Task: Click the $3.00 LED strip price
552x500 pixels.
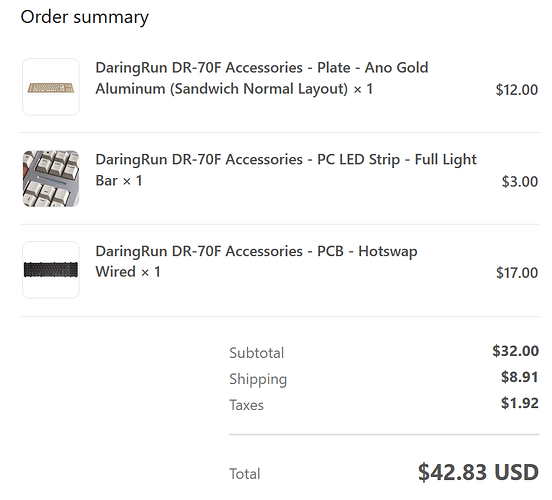Action: [520, 182]
